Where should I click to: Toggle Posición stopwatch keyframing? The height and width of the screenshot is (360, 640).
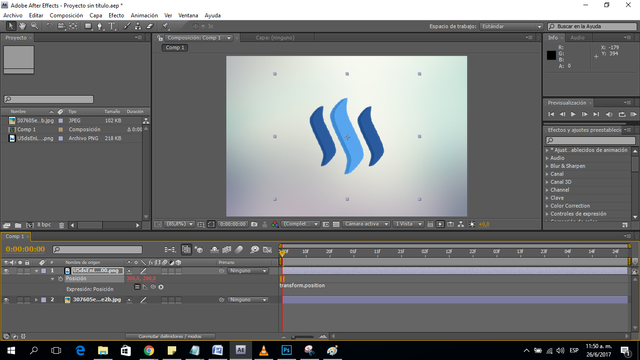click(60, 279)
